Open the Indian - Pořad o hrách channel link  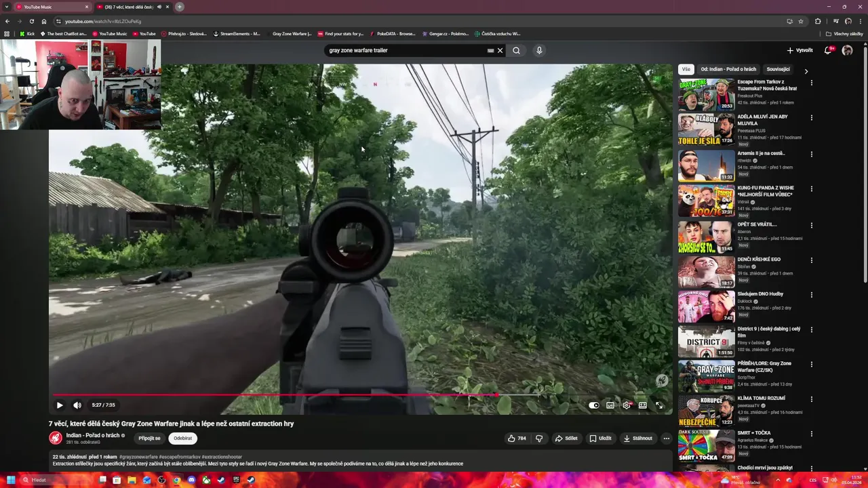pyautogui.click(x=93, y=435)
